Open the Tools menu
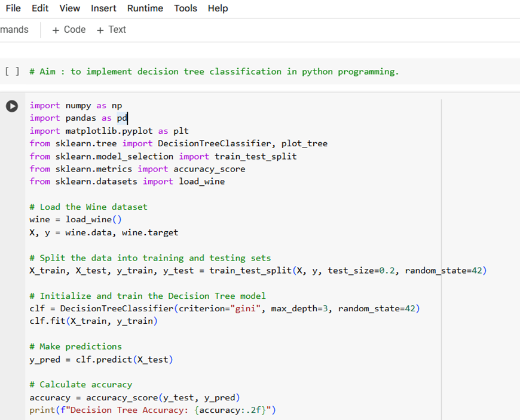 [x=186, y=8]
